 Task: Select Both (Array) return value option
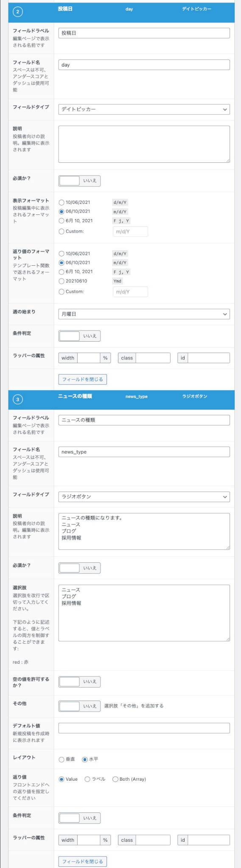point(115,779)
